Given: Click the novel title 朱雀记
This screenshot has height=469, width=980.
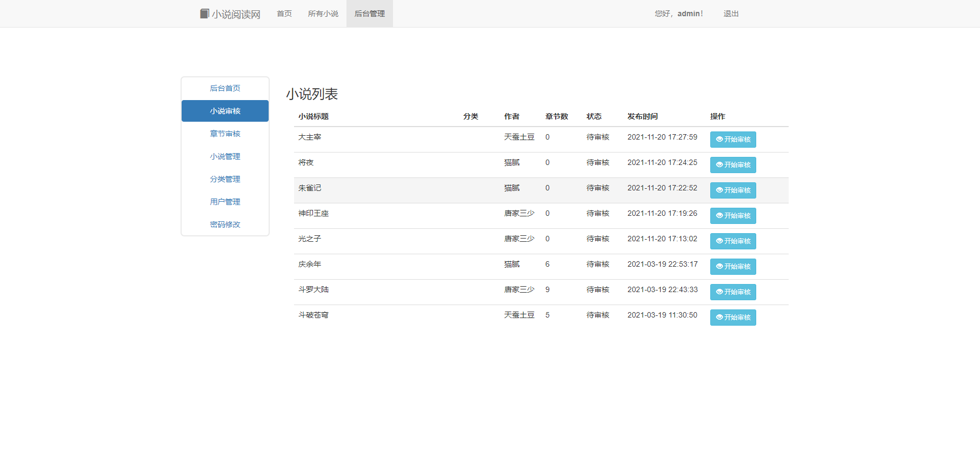Looking at the screenshot, I should [x=310, y=188].
